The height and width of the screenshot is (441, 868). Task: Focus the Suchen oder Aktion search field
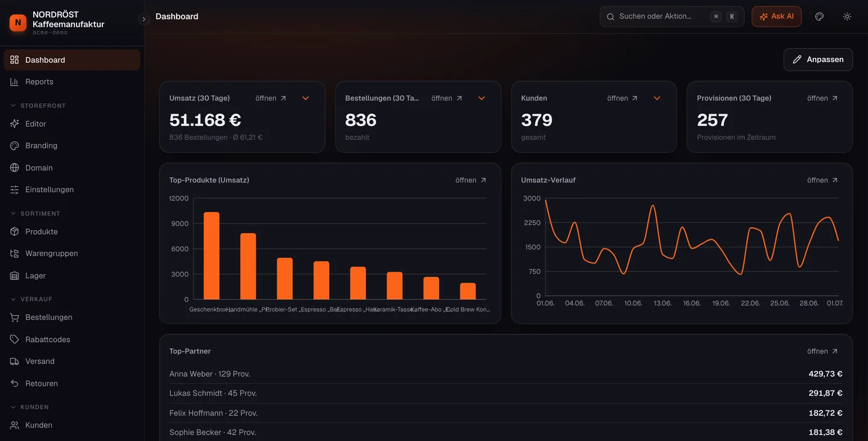671,16
